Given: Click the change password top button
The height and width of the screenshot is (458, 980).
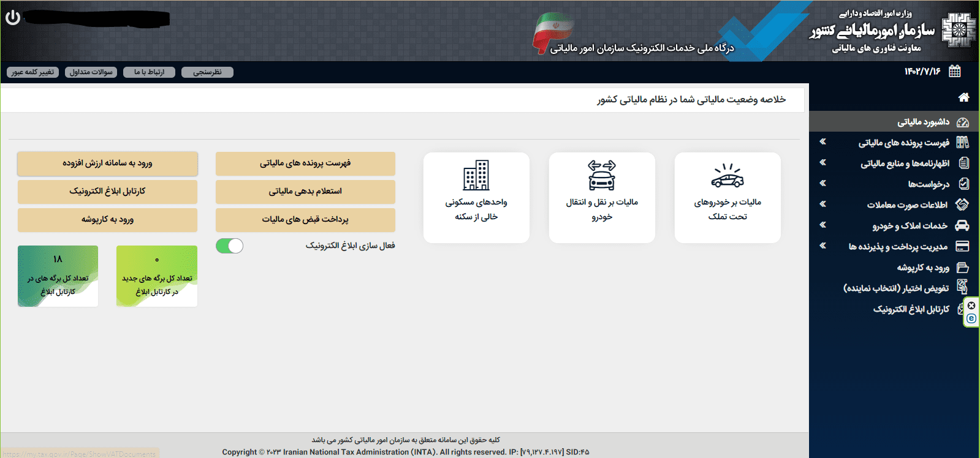Looking at the screenshot, I should (x=32, y=72).
